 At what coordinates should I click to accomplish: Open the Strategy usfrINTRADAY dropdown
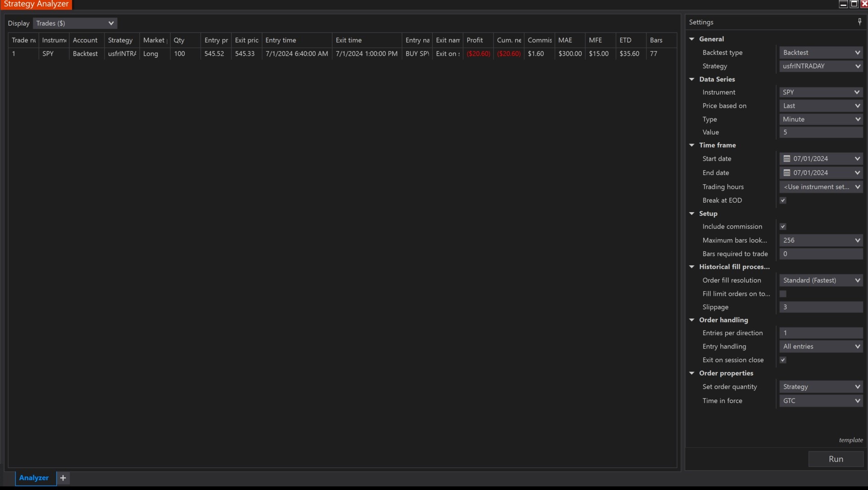(821, 66)
